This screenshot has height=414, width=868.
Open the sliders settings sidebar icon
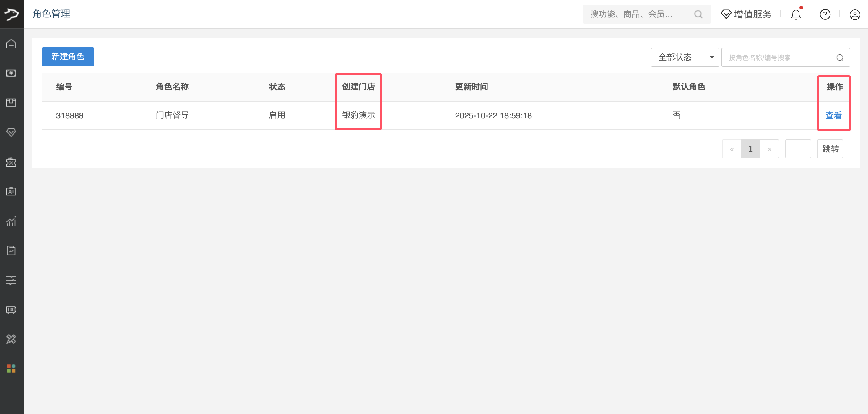coord(11,280)
